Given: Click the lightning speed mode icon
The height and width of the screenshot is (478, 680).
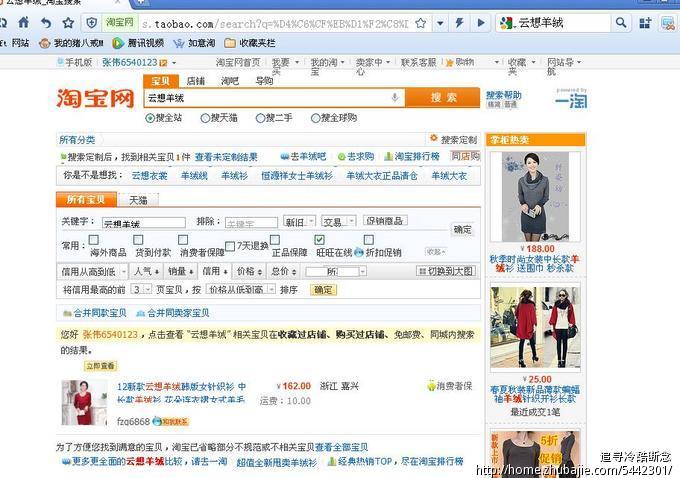Looking at the screenshot, I should (459, 23).
